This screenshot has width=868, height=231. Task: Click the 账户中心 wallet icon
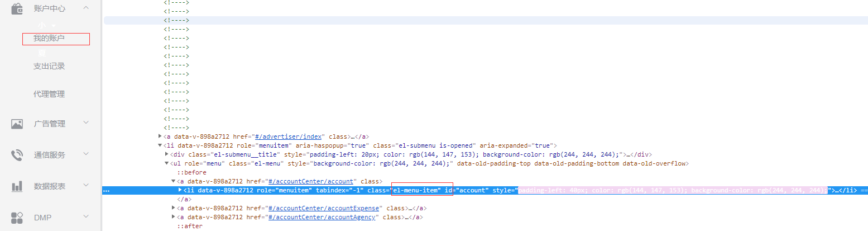17,8
